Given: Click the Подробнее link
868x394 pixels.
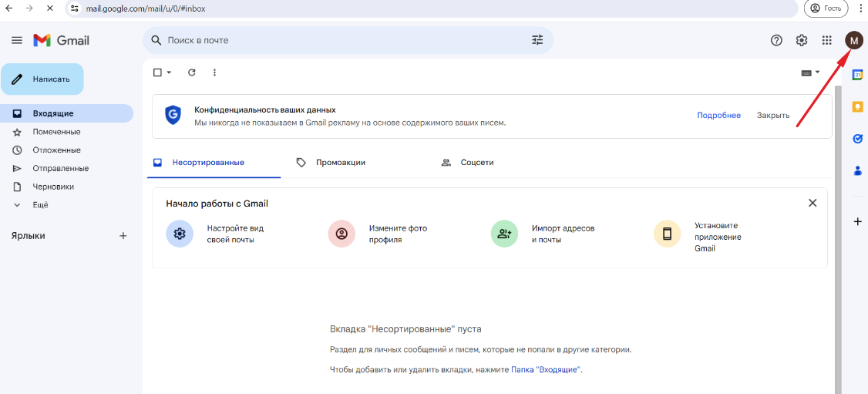Looking at the screenshot, I should (x=718, y=115).
